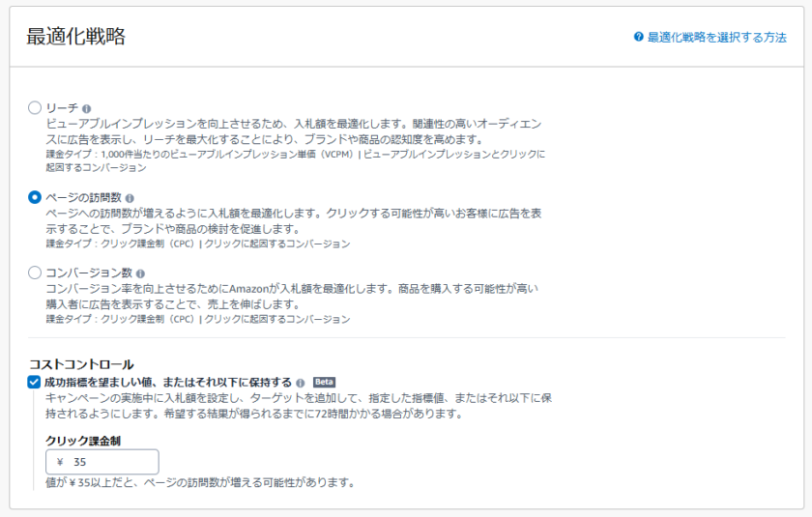Image resolution: width=812 pixels, height=517 pixels.
Task: Choose the コンバージョン数 radio button
Action: [x=35, y=273]
